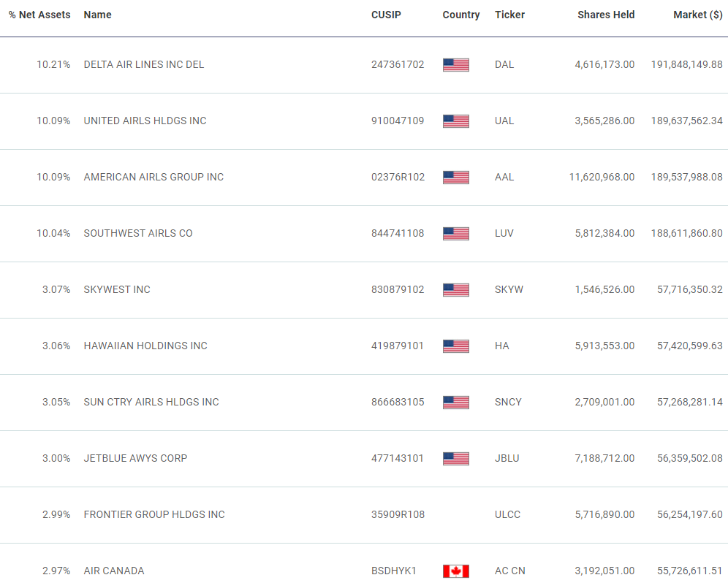Click the AC CN ticker symbol
The height and width of the screenshot is (583, 728).
[x=509, y=571]
